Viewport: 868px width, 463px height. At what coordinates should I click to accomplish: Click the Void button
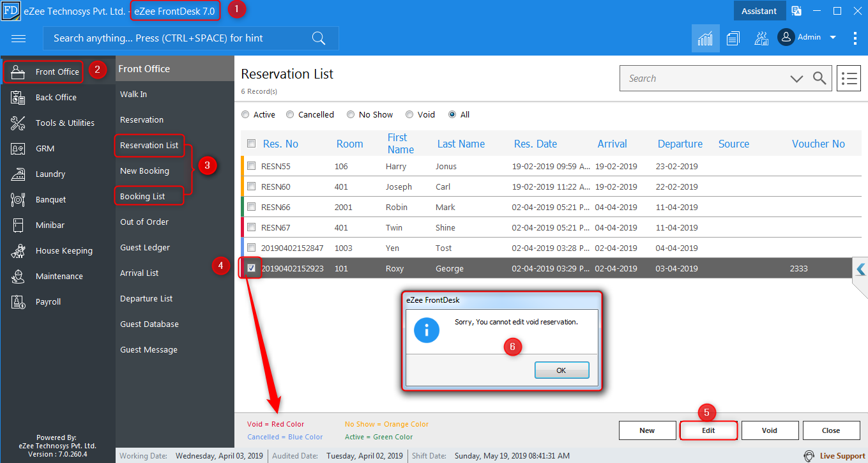pos(770,430)
